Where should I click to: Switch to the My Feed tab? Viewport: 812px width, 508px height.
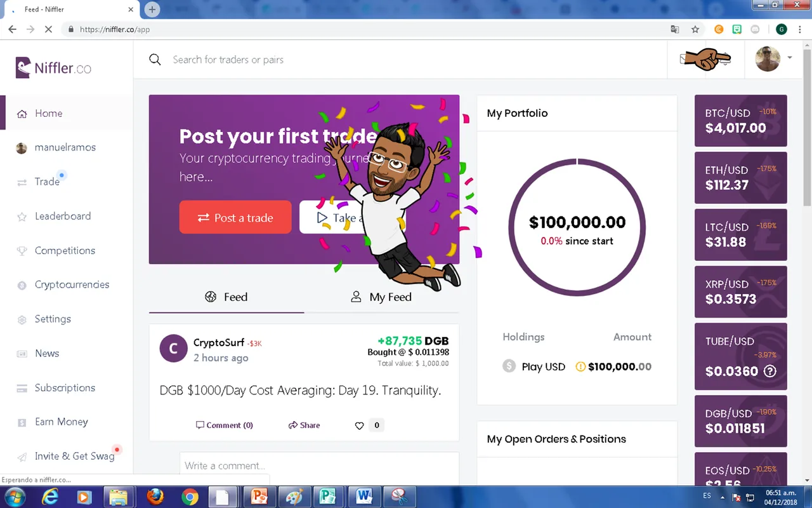(x=381, y=297)
